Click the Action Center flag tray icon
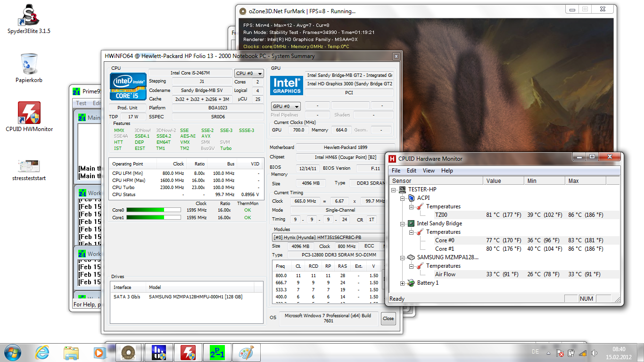 coord(560,353)
